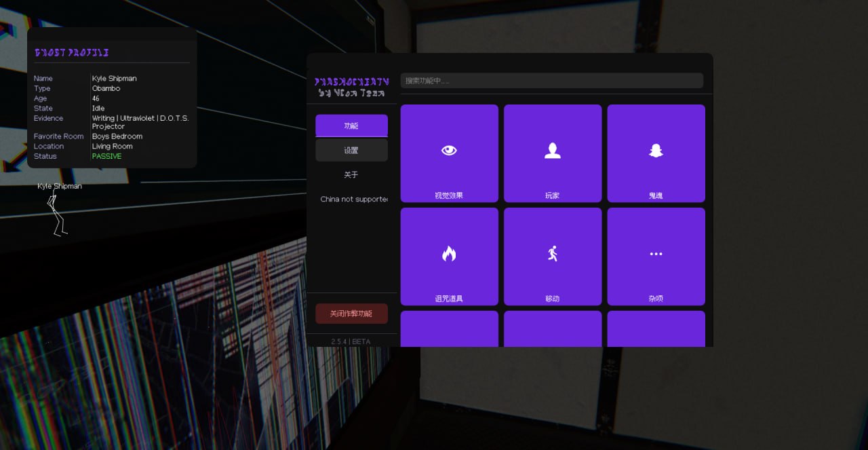Click the Ghost Profile panel title

pyautogui.click(x=72, y=52)
